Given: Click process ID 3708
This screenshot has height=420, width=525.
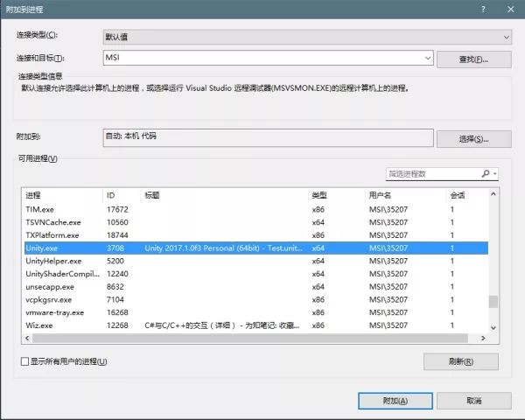Looking at the screenshot, I should 115,248.
